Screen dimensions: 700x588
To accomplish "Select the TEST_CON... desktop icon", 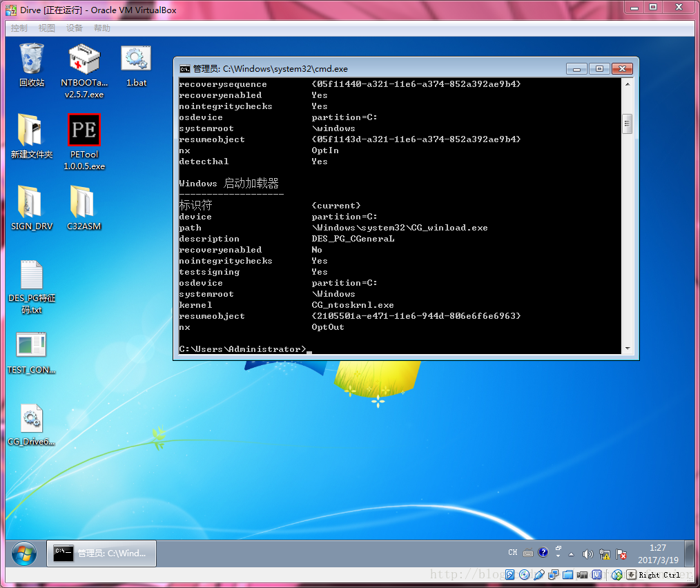I will tap(32, 352).
